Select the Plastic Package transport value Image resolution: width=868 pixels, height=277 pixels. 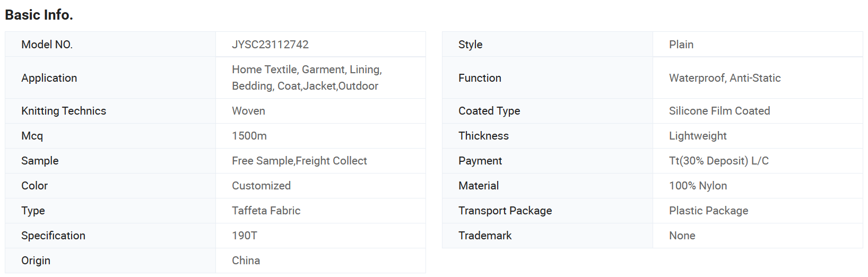(708, 211)
